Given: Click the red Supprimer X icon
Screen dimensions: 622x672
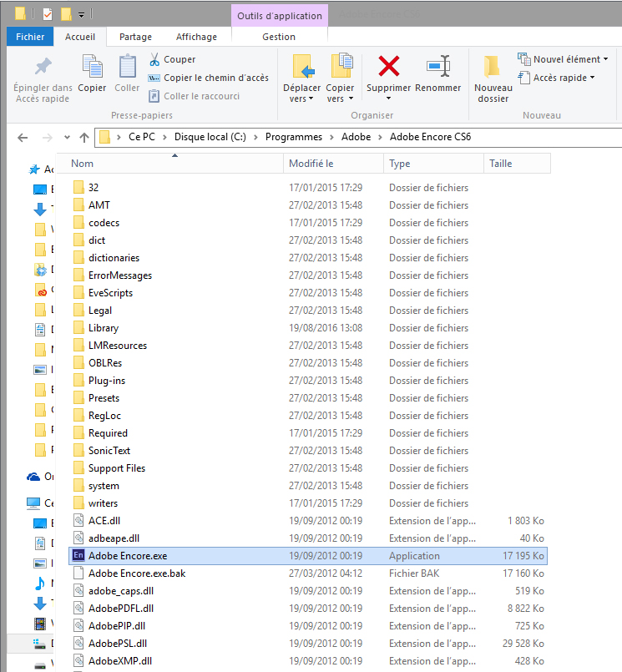Looking at the screenshot, I should tap(389, 66).
